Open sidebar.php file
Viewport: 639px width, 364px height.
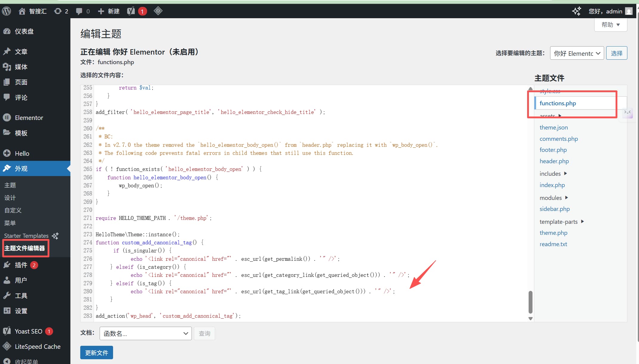pos(555,209)
